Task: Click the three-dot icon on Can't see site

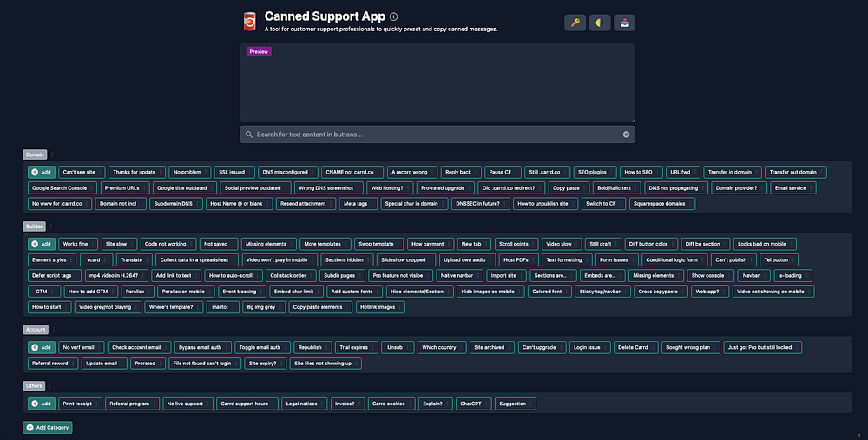Action: [101, 172]
